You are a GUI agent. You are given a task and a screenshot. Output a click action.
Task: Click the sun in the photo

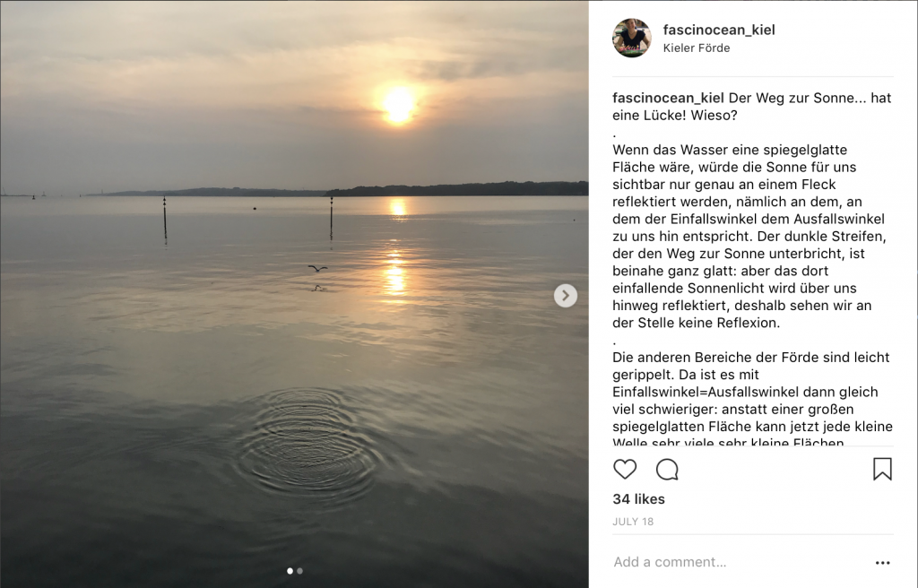(x=398, y=106)
